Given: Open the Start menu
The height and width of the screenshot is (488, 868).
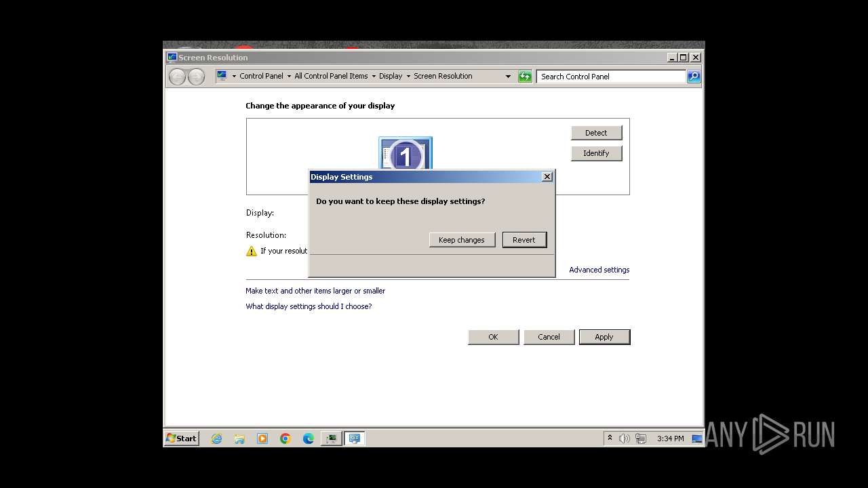Looking at the screenshot, I should pos(182,439).
